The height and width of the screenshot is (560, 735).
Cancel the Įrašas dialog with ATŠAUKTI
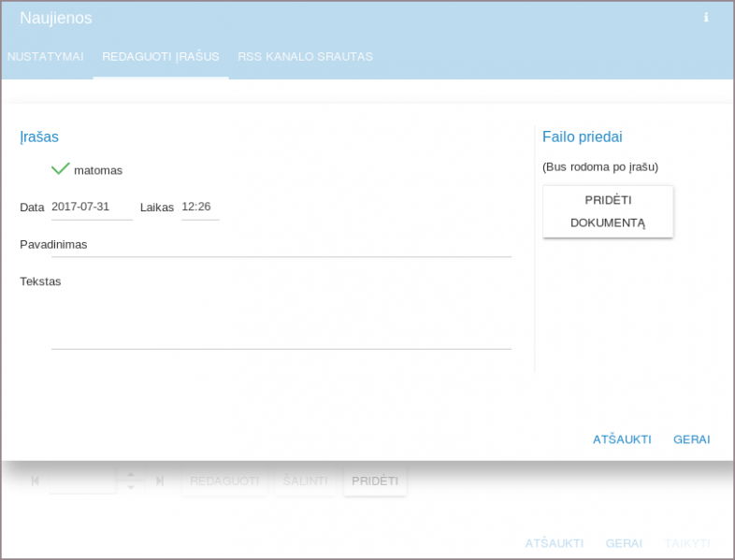622,439
